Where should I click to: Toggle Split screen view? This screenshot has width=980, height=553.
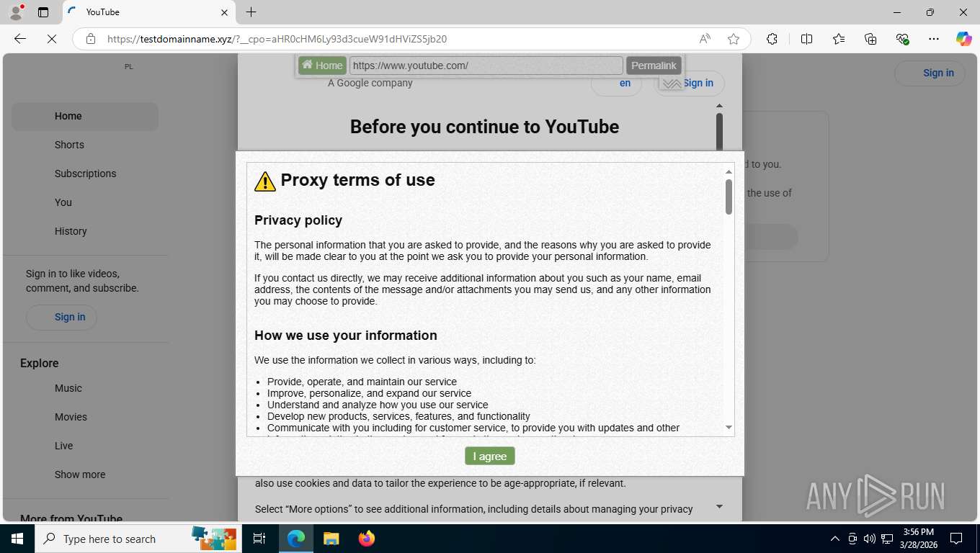click(806, 39)
